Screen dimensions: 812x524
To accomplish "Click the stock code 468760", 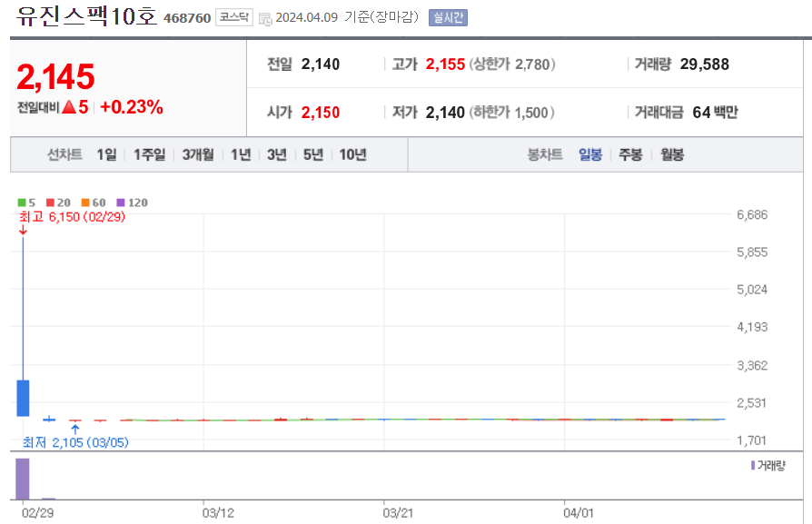I will coord(187,18).
